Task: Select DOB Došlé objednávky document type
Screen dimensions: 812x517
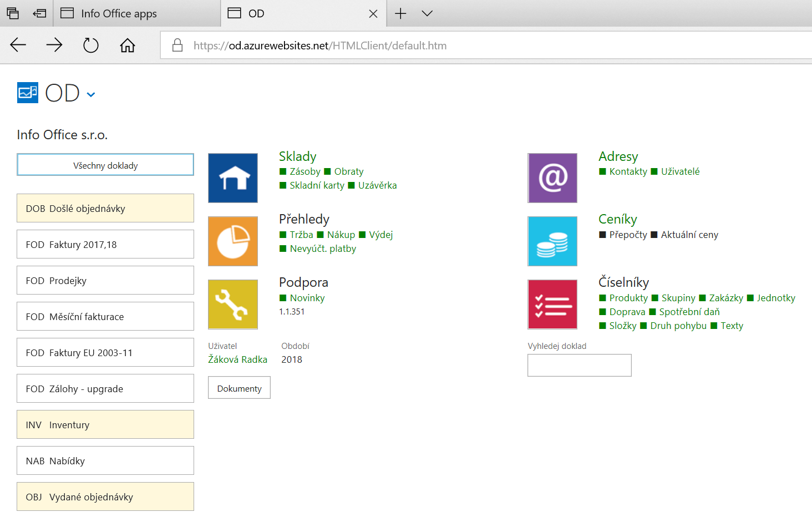Action: pos(105,209)
